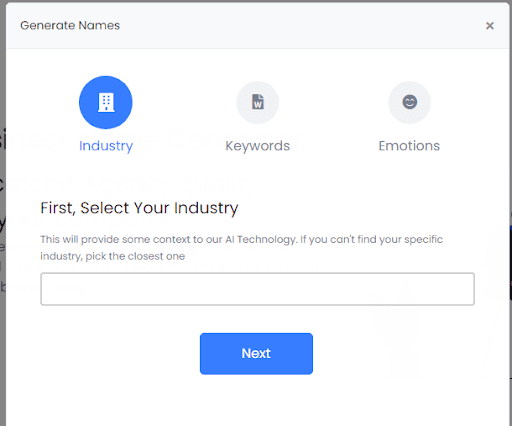Open the industry combo box list

(257, 289)
